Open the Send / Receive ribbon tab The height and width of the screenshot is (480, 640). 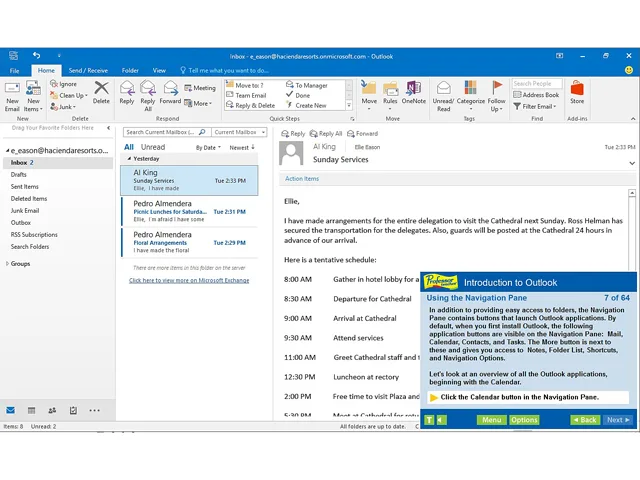click(x=88, y=71)
